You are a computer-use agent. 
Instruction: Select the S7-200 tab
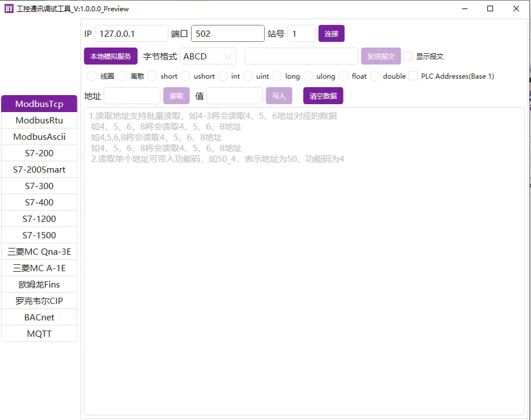tap(39, 153)
